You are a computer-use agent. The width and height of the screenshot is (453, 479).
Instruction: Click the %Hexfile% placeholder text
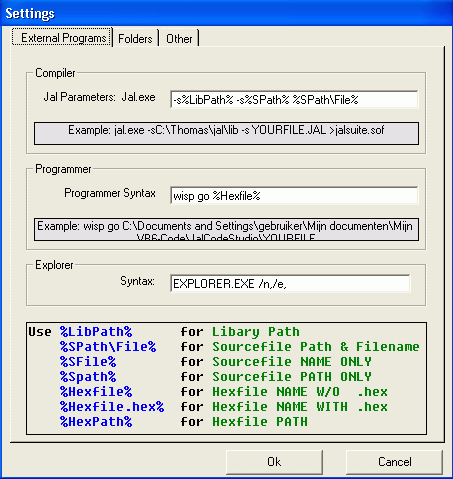[96, 392]
